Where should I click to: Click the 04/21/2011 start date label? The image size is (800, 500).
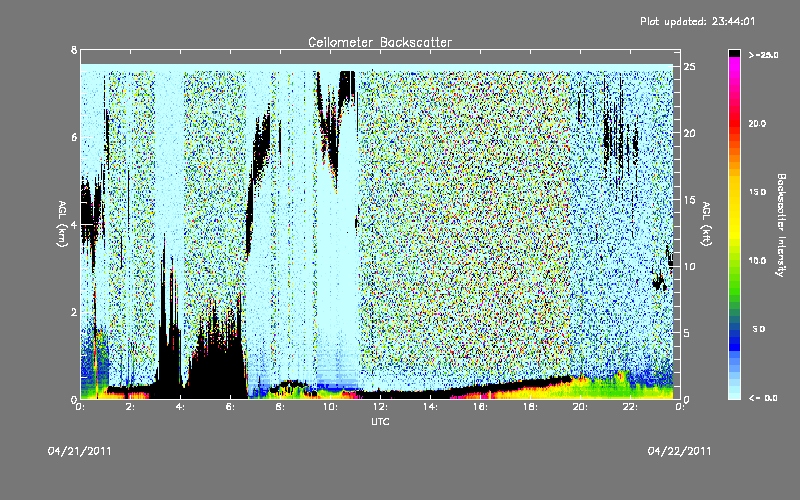click(x=79, y=451)
